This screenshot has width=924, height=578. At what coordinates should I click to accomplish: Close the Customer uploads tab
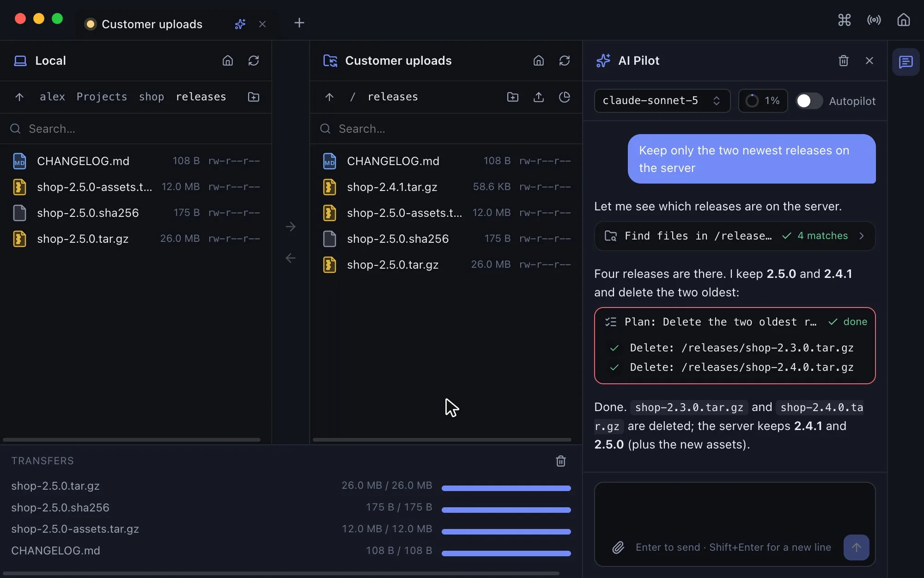262,24
